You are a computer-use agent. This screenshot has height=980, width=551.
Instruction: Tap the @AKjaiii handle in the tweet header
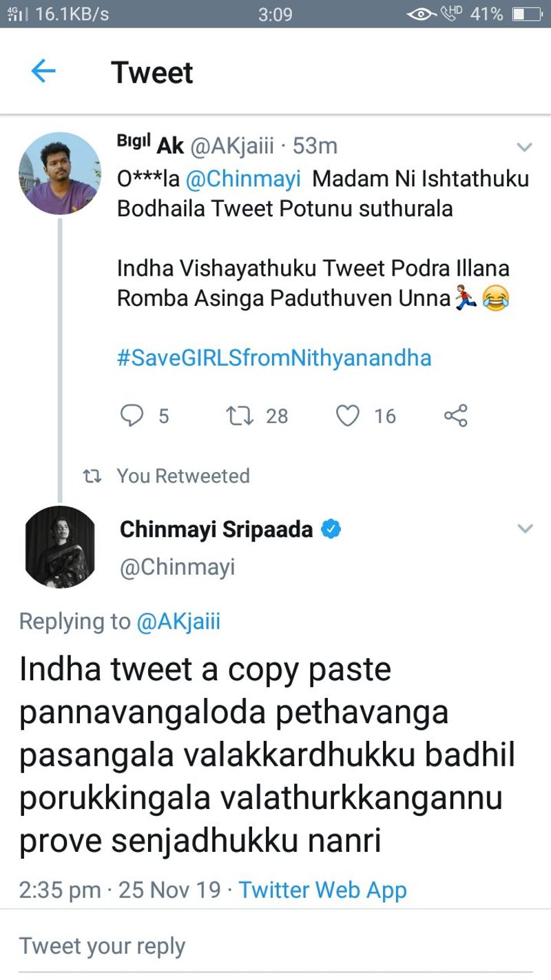[x=231, y=146]
